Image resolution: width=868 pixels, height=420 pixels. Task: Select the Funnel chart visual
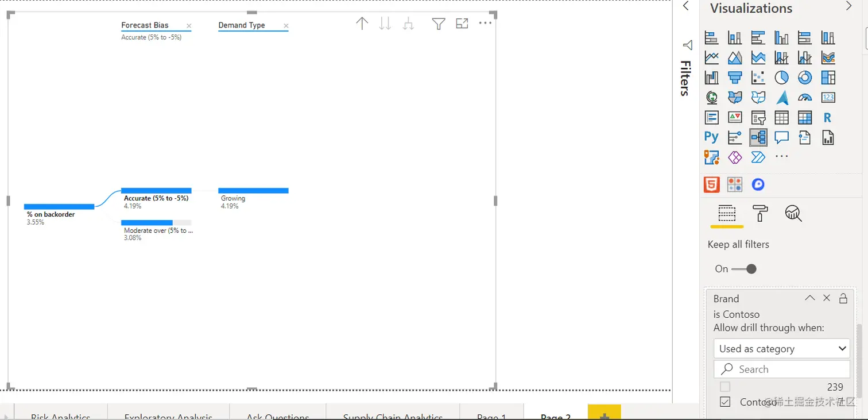pos(735,78)
